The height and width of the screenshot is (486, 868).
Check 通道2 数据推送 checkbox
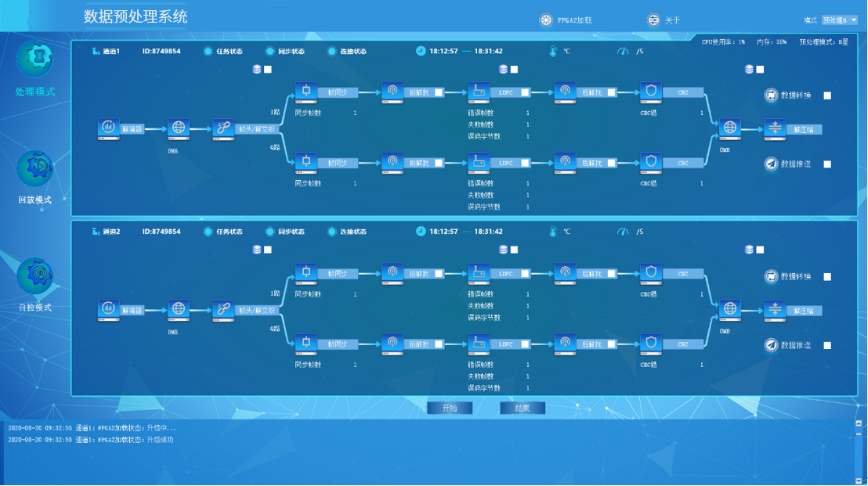(x=827, y=345)
